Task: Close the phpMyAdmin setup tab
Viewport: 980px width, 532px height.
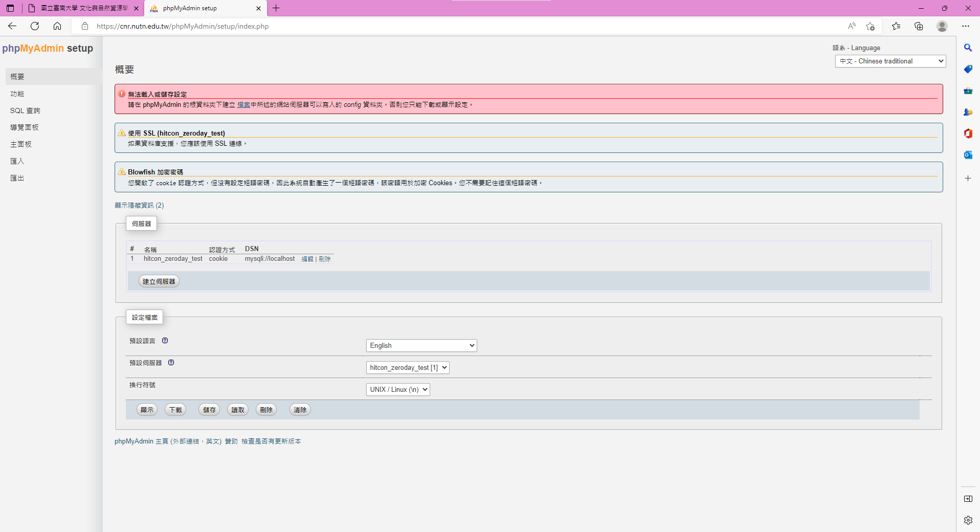Action: point(258,8)
